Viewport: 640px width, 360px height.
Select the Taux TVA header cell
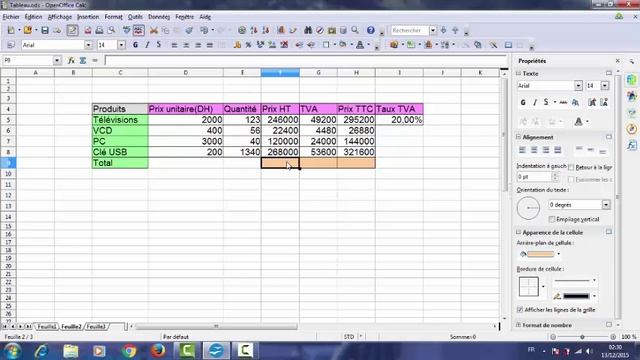tap(399, 109)
